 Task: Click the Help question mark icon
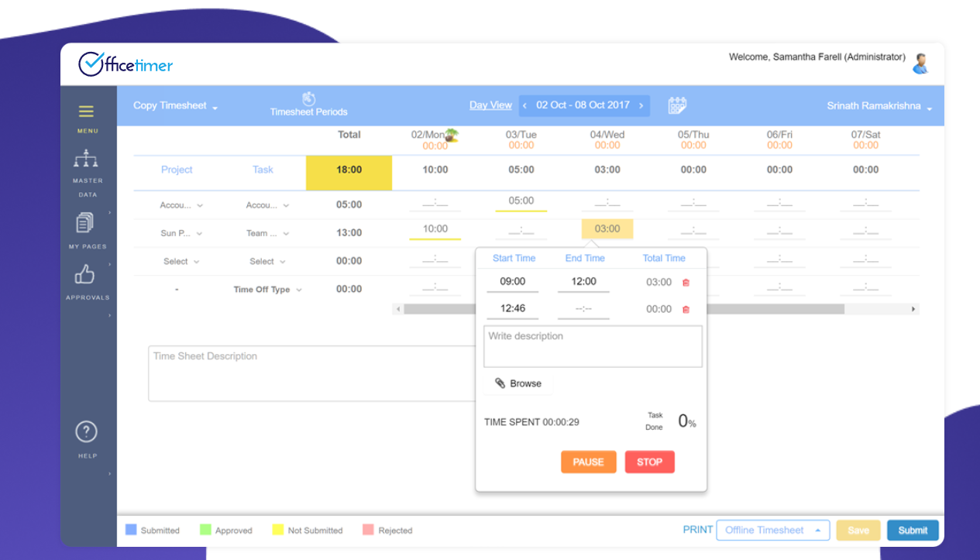[86, 432]
